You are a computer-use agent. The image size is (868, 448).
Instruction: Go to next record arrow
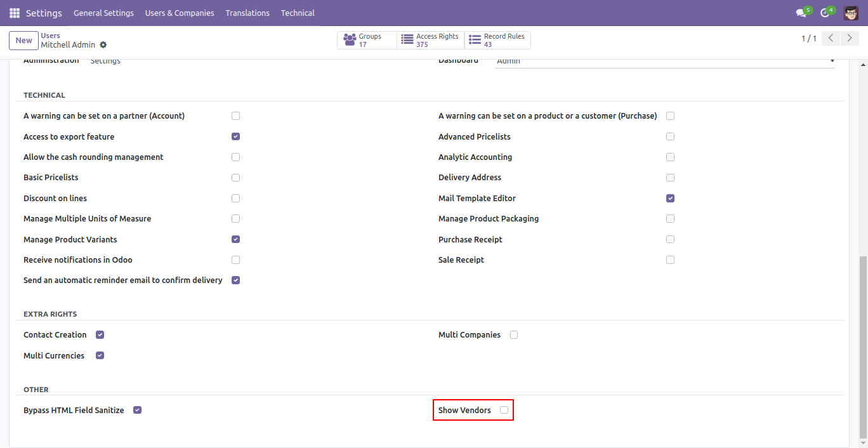pos(850,39)
